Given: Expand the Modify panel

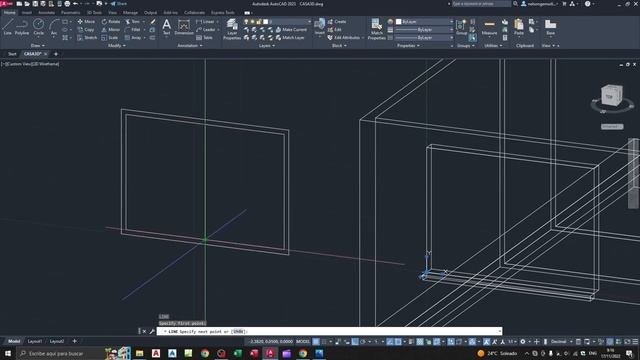Looking at the screenshot, I should 117,46.
